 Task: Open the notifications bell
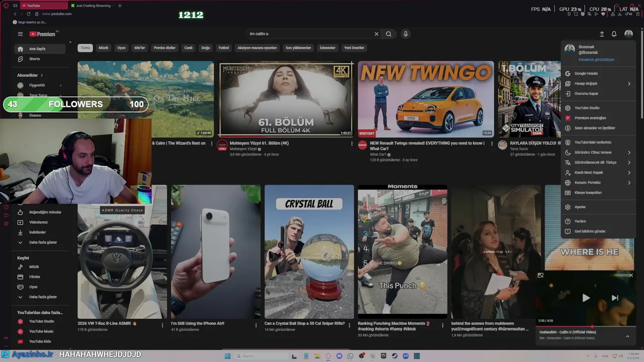pyautogui.click(x=614, y=34)
